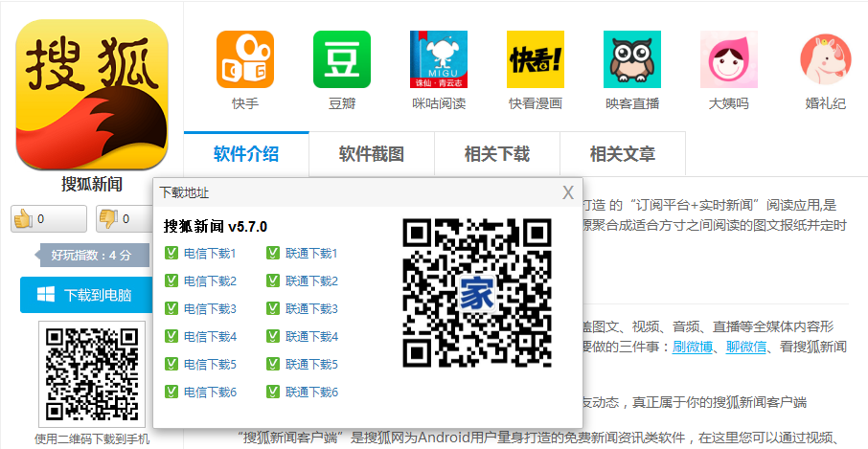Click the 婚礼纪 app name label
This screenshot has height=449, width=868.
826,103
